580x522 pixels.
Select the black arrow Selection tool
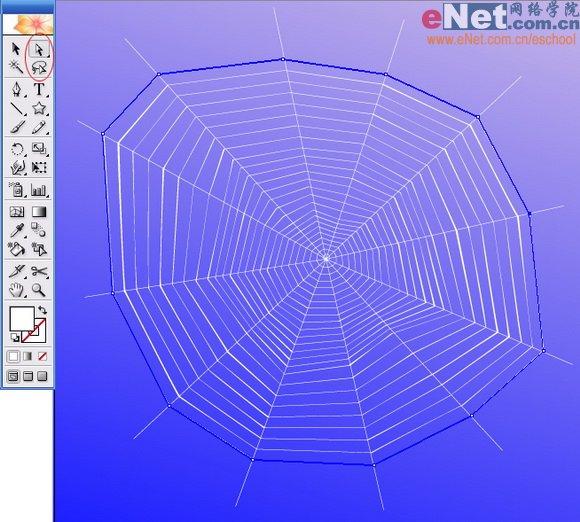point(16,49)
